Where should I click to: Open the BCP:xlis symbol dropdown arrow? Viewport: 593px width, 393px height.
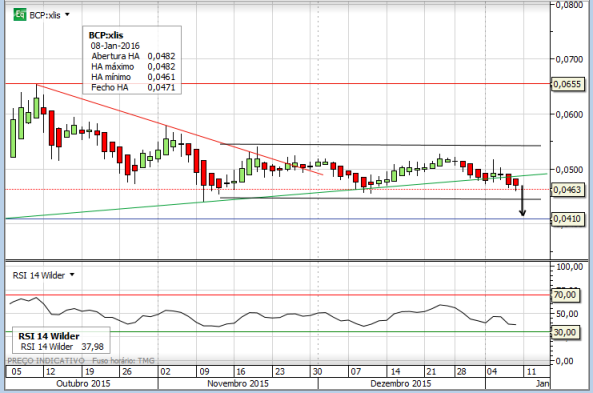click(67, 15)
